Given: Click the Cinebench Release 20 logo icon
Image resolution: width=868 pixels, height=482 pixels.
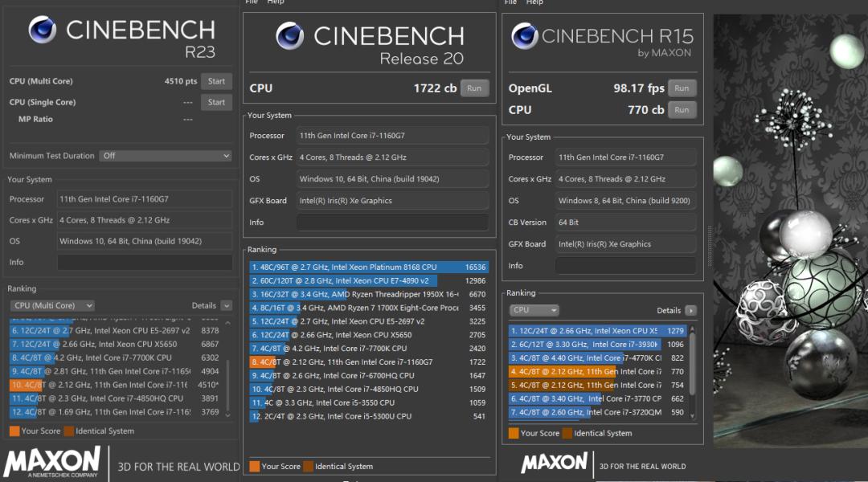Looking at the screenshot, I should pos(289,35).
